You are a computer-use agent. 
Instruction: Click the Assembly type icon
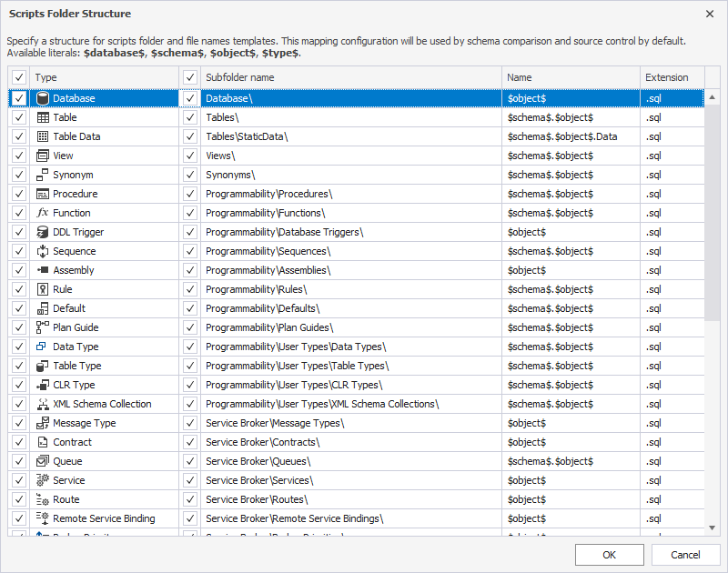tap(42, 270)
